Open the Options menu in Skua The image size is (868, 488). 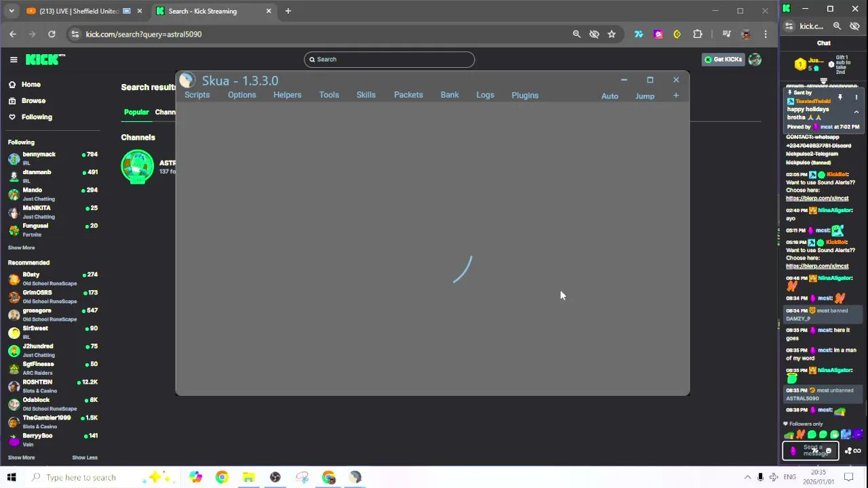click(x=241, y=95)
